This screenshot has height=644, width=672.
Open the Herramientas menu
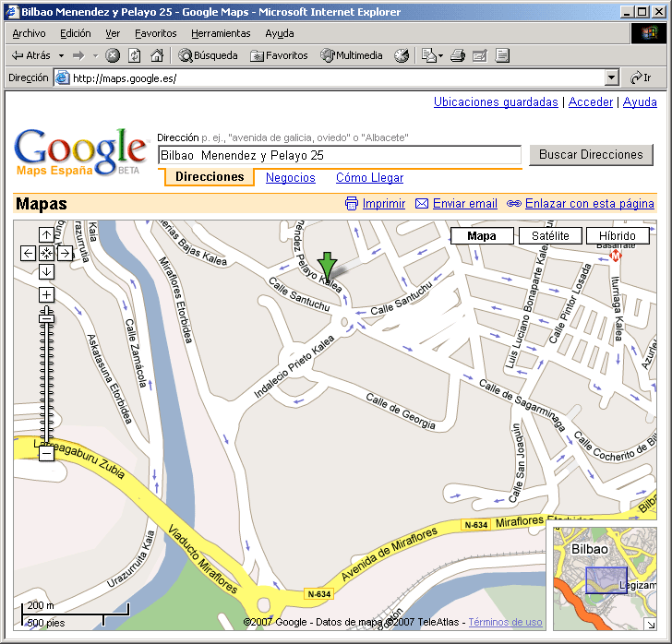click(221, 33)
